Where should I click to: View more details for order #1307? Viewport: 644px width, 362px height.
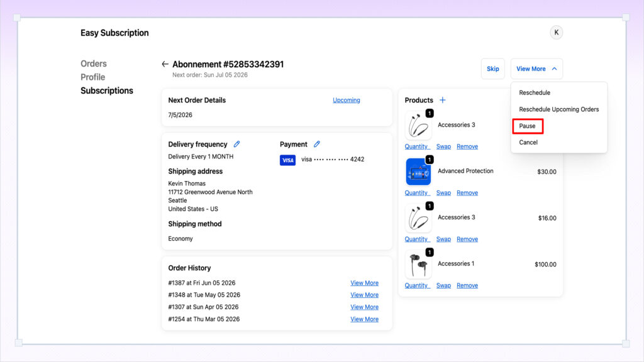[364, 307]
